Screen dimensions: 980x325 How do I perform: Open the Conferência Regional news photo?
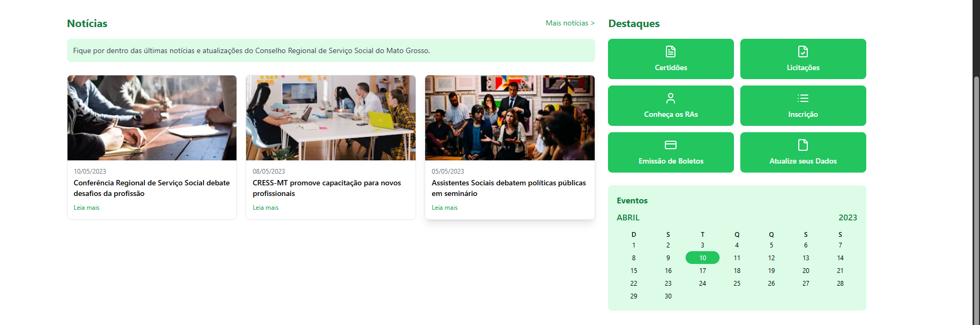[x=152, y=118]
